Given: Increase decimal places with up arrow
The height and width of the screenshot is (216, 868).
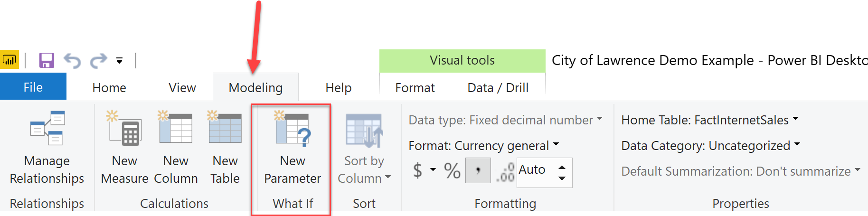Looking at the screenshot, I should pyautogui.click(x=562, y=167).
